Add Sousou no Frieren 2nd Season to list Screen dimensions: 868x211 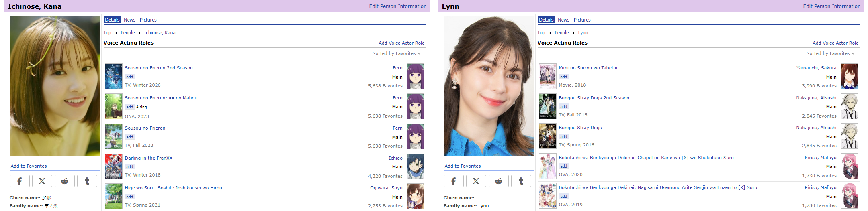[129, 77]
